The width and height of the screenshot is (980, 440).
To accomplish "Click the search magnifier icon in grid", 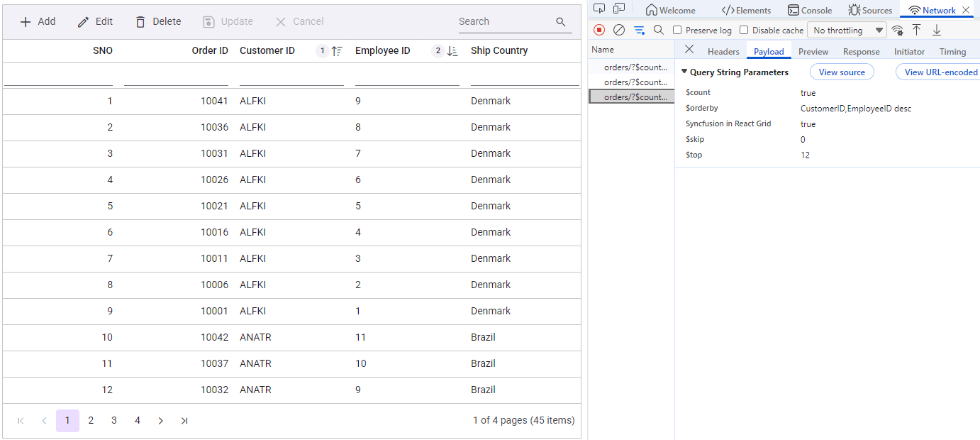I will [561, 22].
